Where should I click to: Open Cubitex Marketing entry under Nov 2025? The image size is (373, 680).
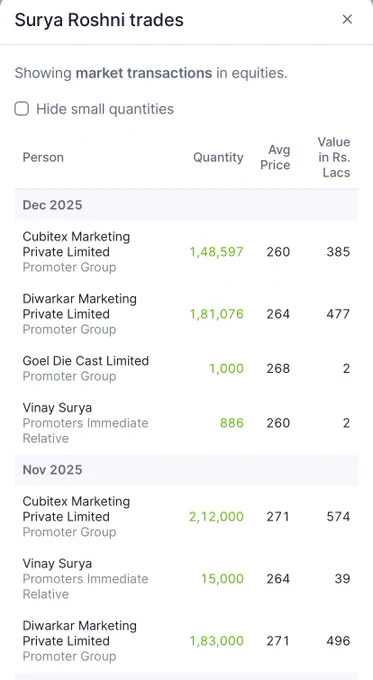point(186,517)
